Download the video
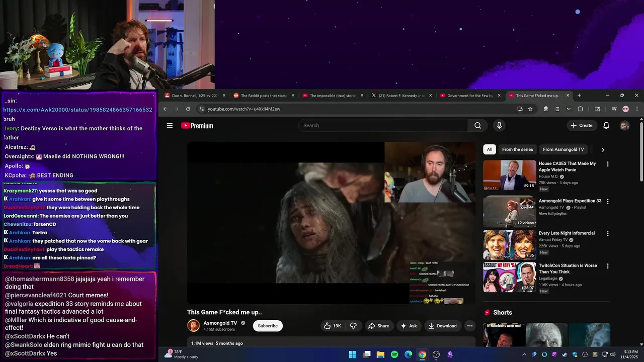 442,326
